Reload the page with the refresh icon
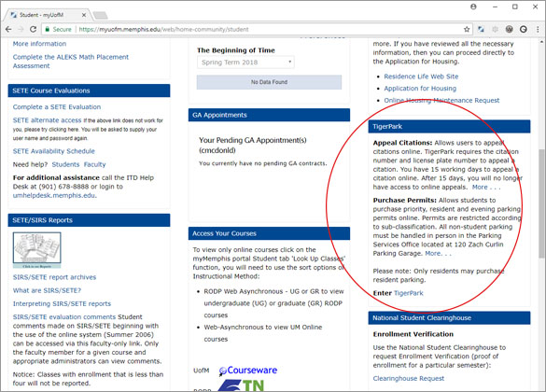The image size is (546, 392). click(x=33, y=29)
